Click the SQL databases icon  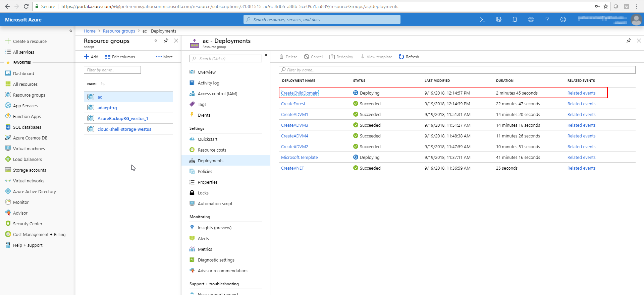(8, 127)
